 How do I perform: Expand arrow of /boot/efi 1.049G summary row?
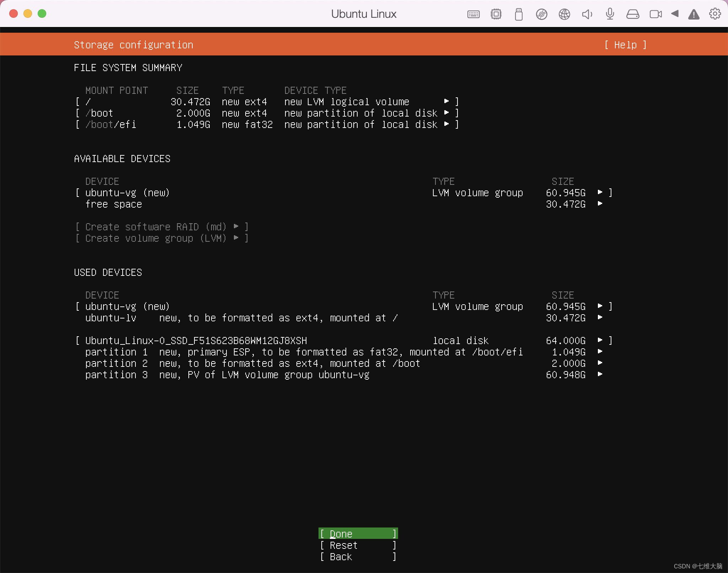coord(446,124)
